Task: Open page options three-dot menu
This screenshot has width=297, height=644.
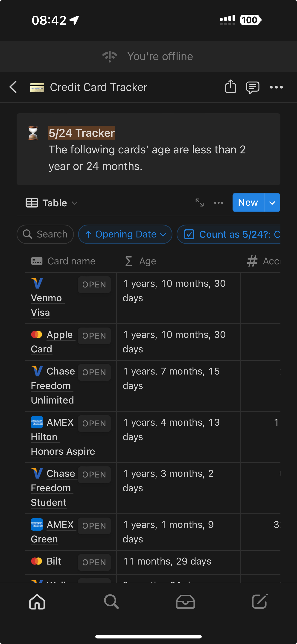Action: point(276,87)
